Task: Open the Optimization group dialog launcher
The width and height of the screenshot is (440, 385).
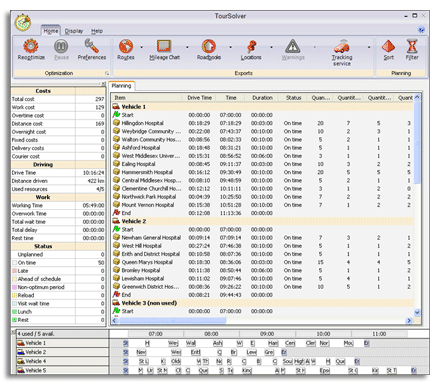Action: coord(107,73)
